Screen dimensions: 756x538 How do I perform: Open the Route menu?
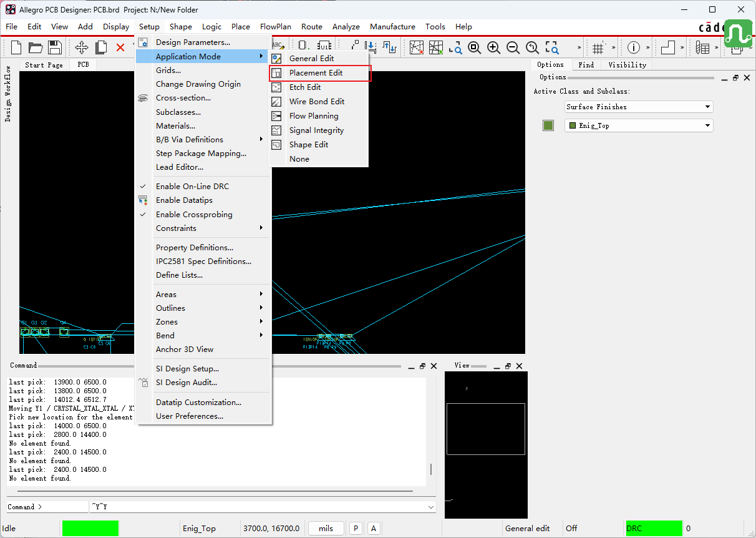pyautogui.click(x=312, y=26)
